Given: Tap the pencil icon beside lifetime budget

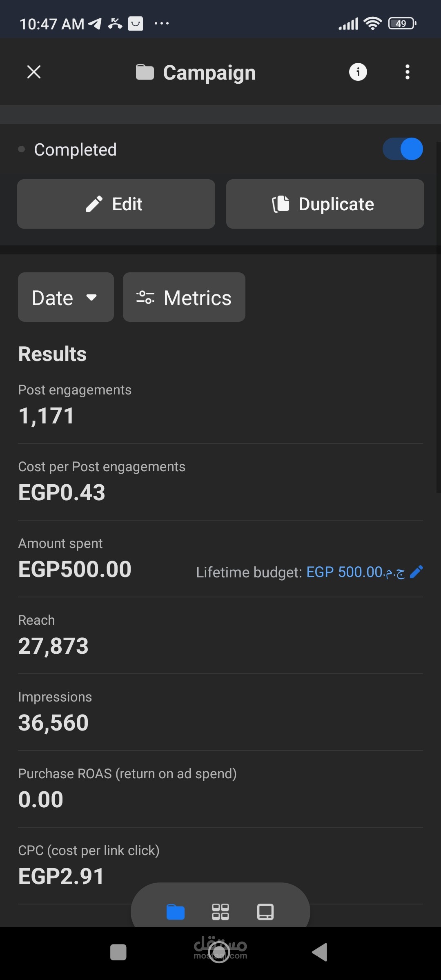Looking at the screenshot, I should pyautogui.click(x=416, y=572).
